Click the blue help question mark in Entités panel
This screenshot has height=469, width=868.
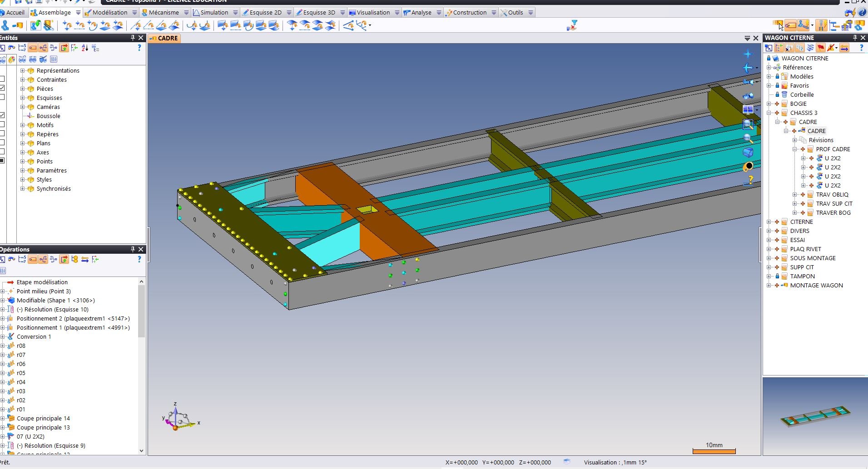pos(139,48)
